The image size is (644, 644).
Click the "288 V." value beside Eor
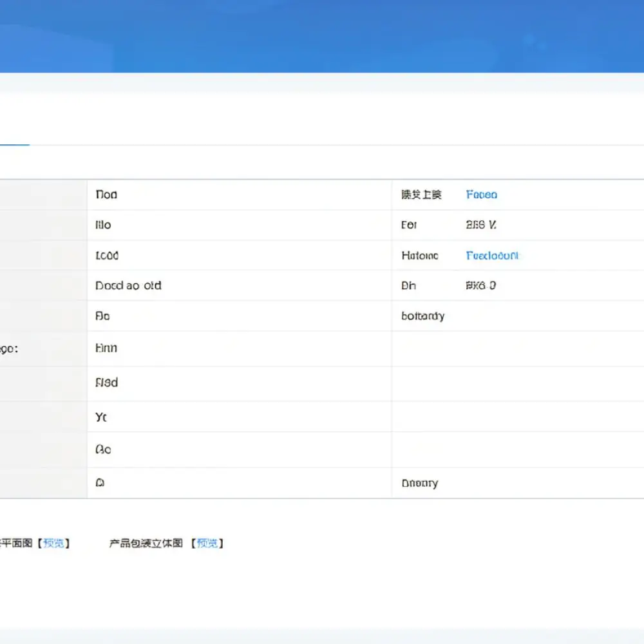click(x=481, y=225)
